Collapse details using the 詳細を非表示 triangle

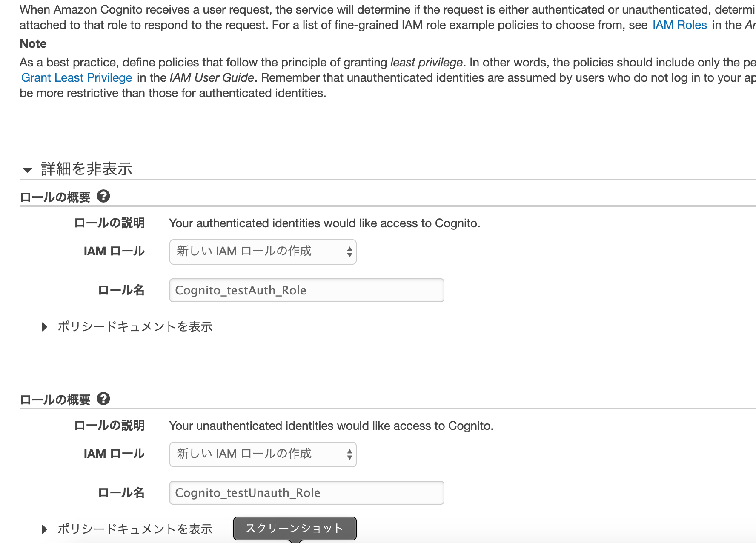pyautogui.click(x=28, y=170)
